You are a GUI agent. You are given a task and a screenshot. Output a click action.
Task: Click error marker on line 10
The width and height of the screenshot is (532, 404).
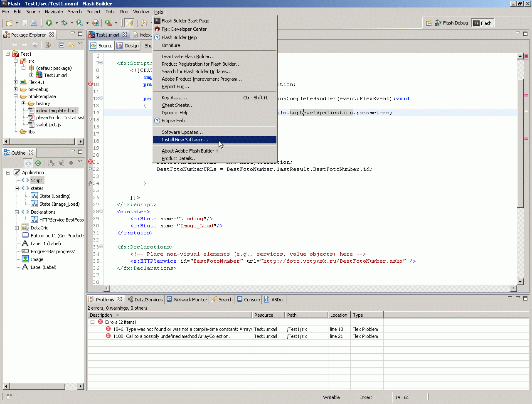tap(90, 84)
